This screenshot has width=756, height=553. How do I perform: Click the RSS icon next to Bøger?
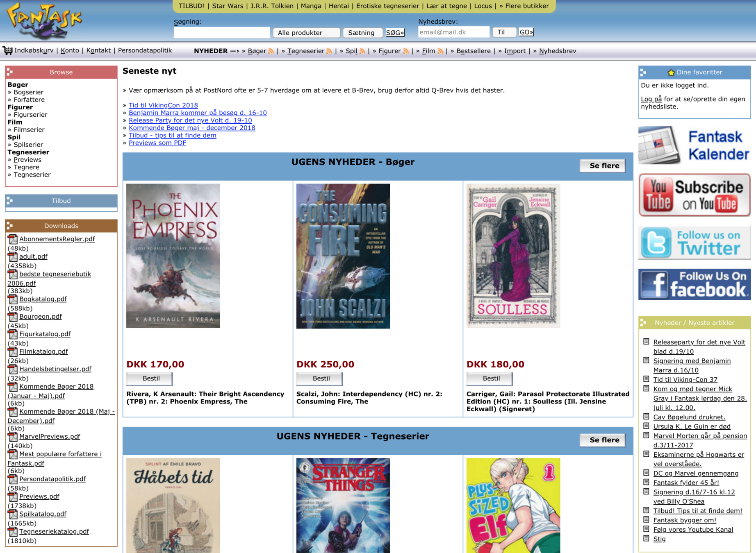271,51
